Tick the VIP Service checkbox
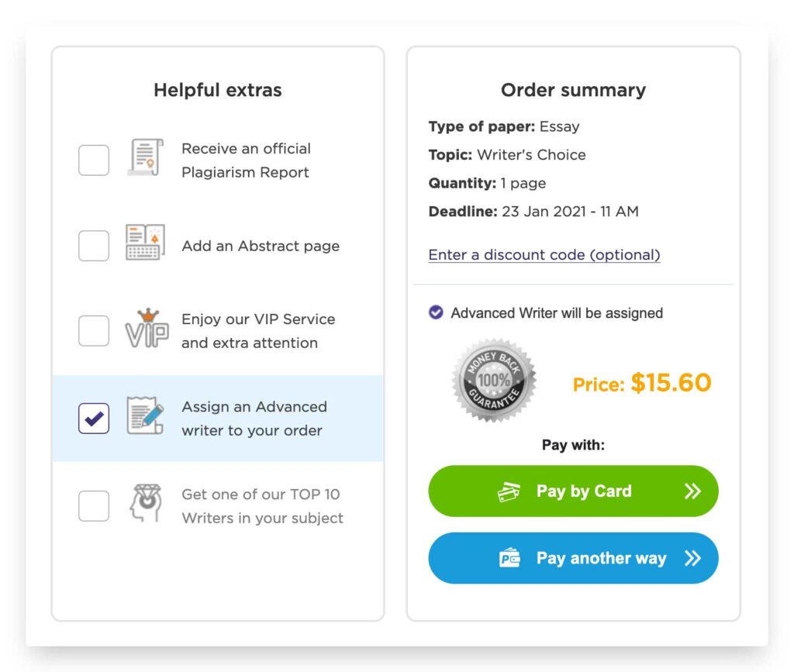This screenshot has height=672, width=794. pos(94,330)
